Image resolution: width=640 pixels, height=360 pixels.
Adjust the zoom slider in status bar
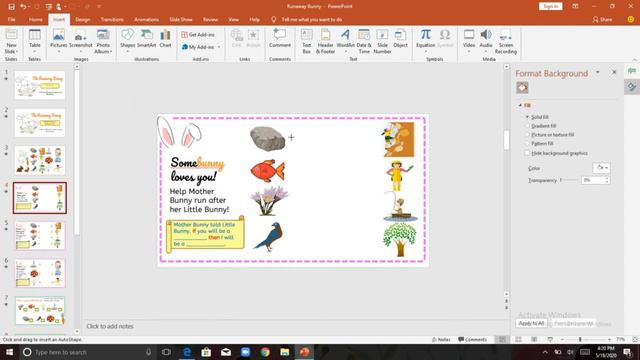click(580, 340)
